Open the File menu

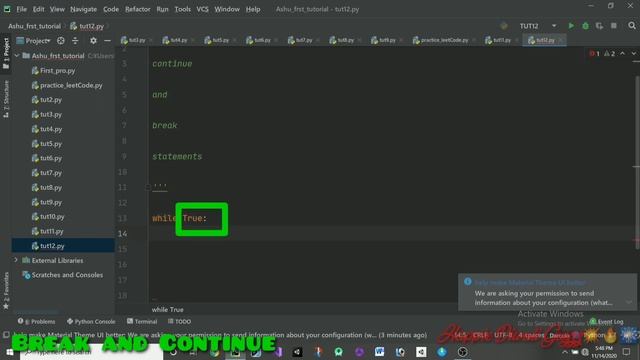[22, 9]
